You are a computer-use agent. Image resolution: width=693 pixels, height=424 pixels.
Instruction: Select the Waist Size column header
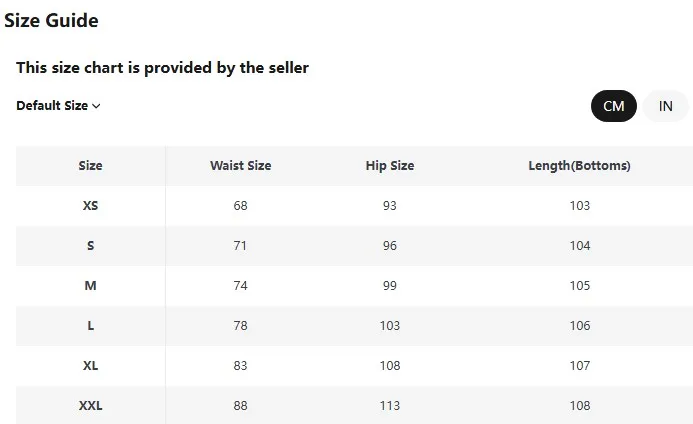point(240,166)
